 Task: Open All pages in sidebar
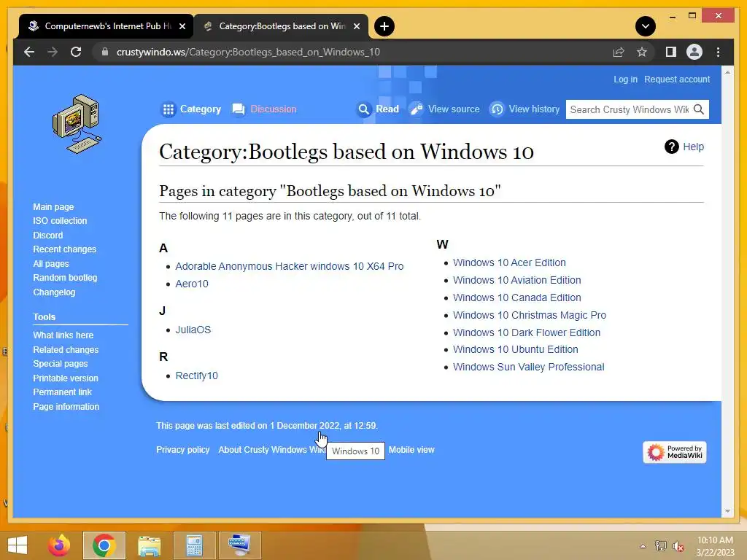coord(51,263)
